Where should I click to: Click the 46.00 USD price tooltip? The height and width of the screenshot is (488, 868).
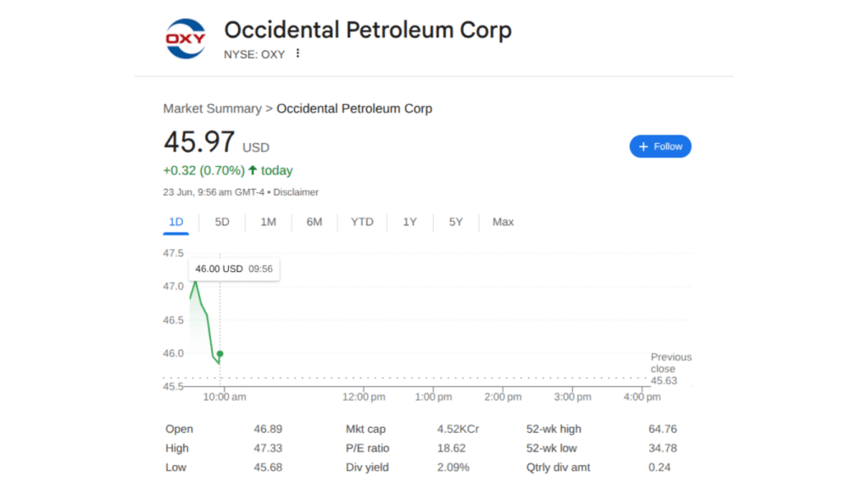(234, 269)
